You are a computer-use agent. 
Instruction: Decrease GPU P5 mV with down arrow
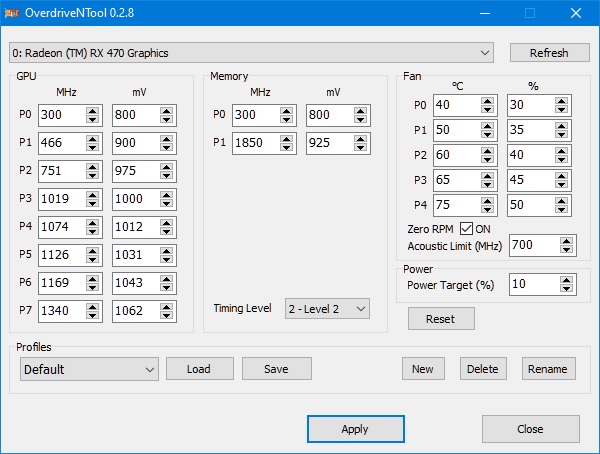tap(166, 259)
